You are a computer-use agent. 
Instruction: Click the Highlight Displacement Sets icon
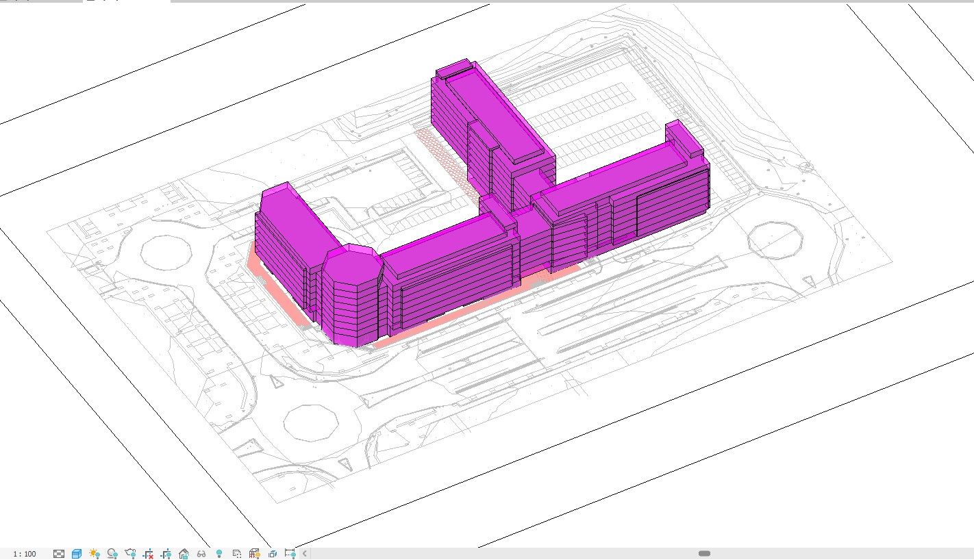273,554
